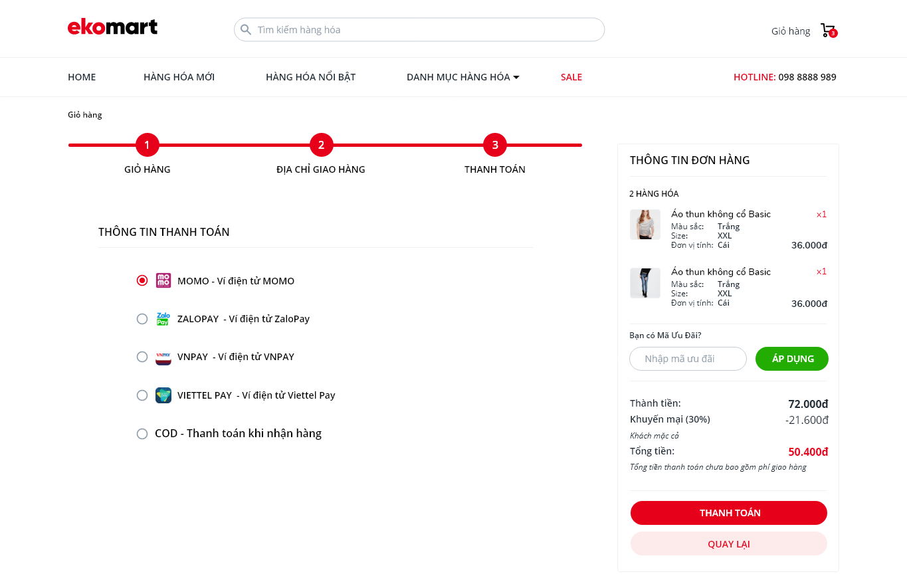Choose the VNPAY radio option
907x588 pixels.
tap(142, 357)
